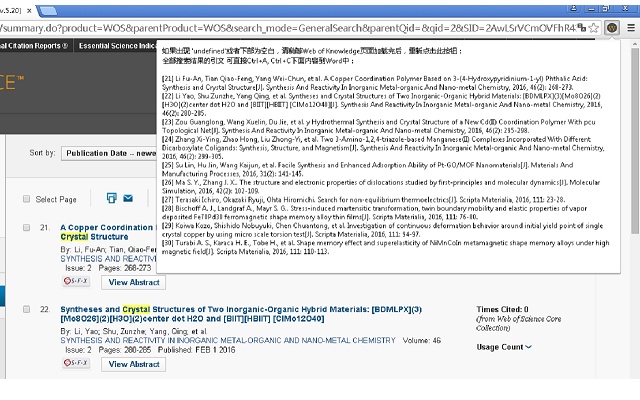Click the Ctrl+A copy instruction line
This screenshot has width=640, height=400.
pos(258,61)
